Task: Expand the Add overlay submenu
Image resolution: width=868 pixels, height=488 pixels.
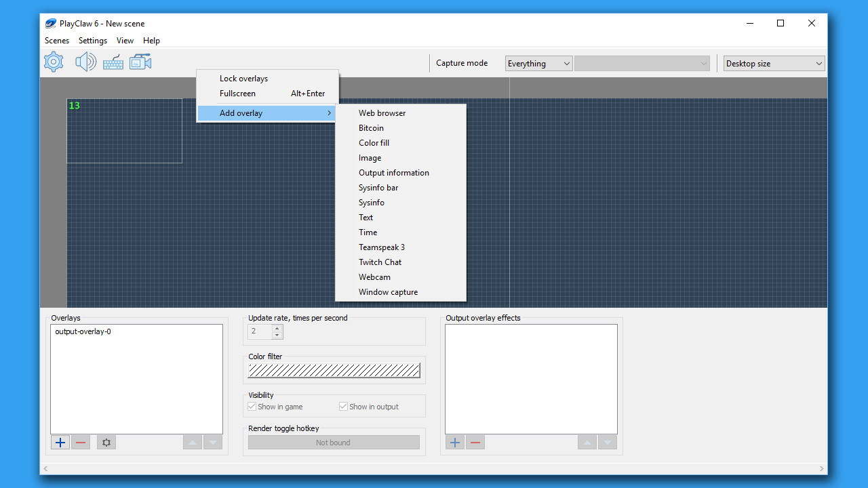Action: pos(241,113)
